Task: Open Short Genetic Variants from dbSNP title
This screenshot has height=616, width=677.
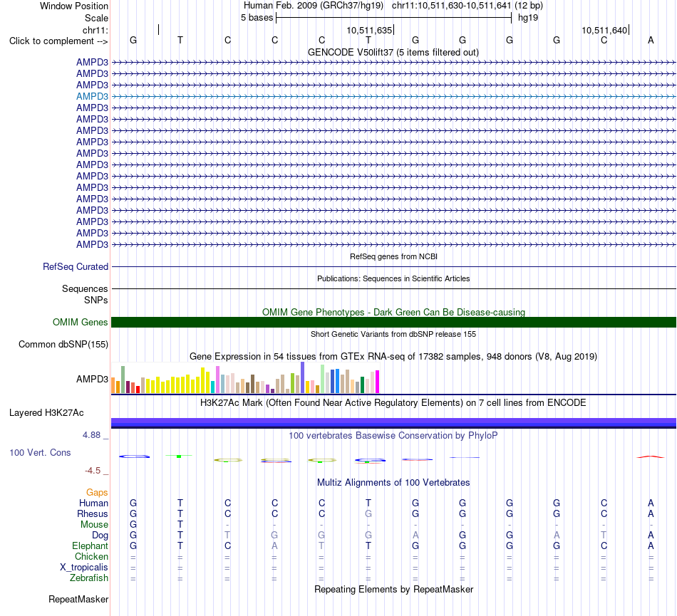Action: (393, 334)
